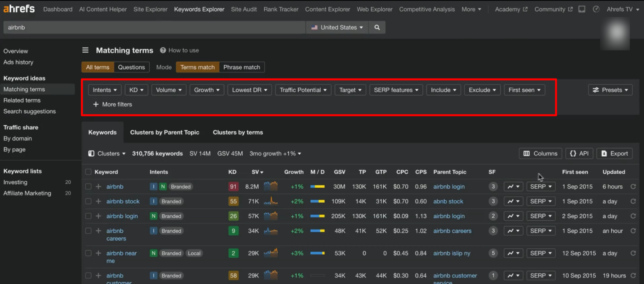Refresh the airbnb near me row
This screenshot has height=284, width=644.
633,253
